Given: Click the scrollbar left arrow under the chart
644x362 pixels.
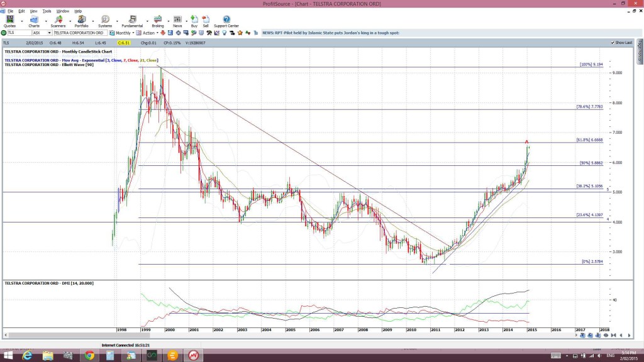Looking at the screenshot, I should click(x=6, y=336).
